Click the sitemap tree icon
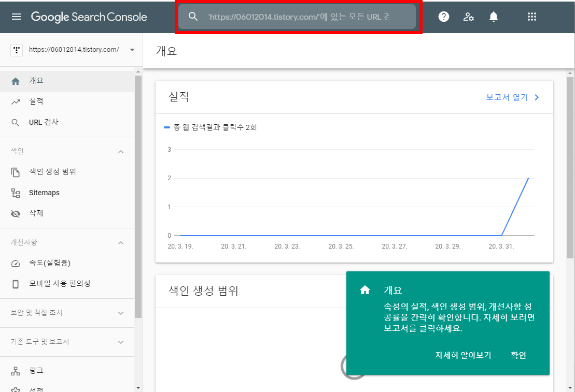This screenshot has height=392, width=575. (x=16, y=193)
